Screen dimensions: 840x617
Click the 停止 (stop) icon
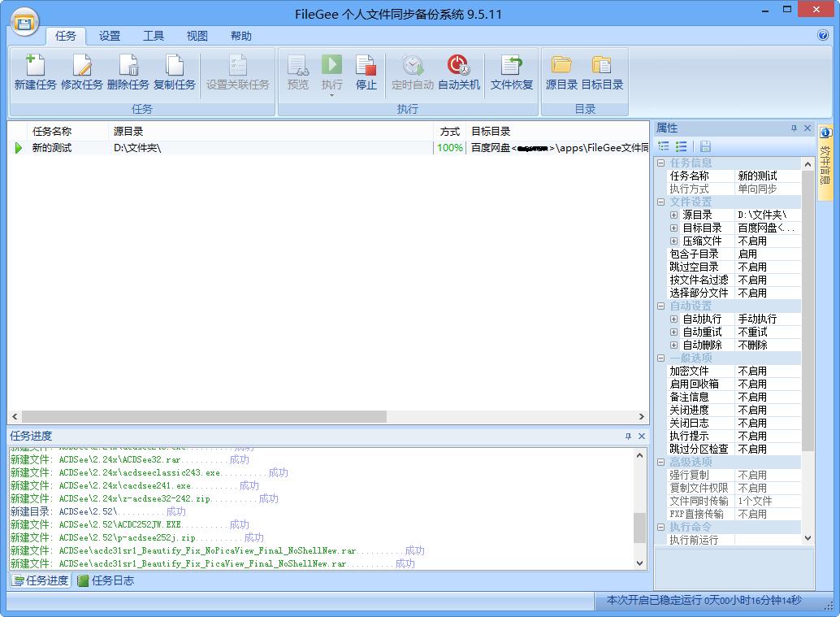click(366, 66)
